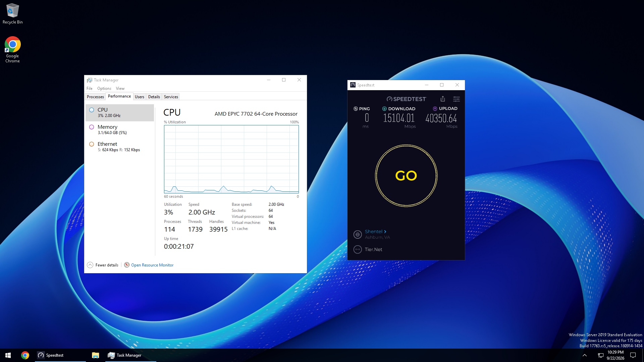Click the AMD EPYC 7702 processor name
The height and width of the screenshot is (362, 644).
tap(256, 114)
